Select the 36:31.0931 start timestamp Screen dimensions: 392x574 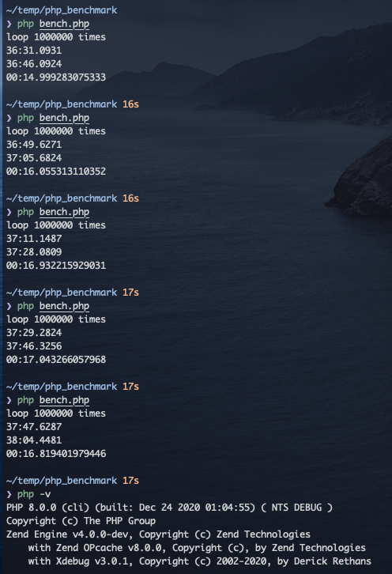34,51
